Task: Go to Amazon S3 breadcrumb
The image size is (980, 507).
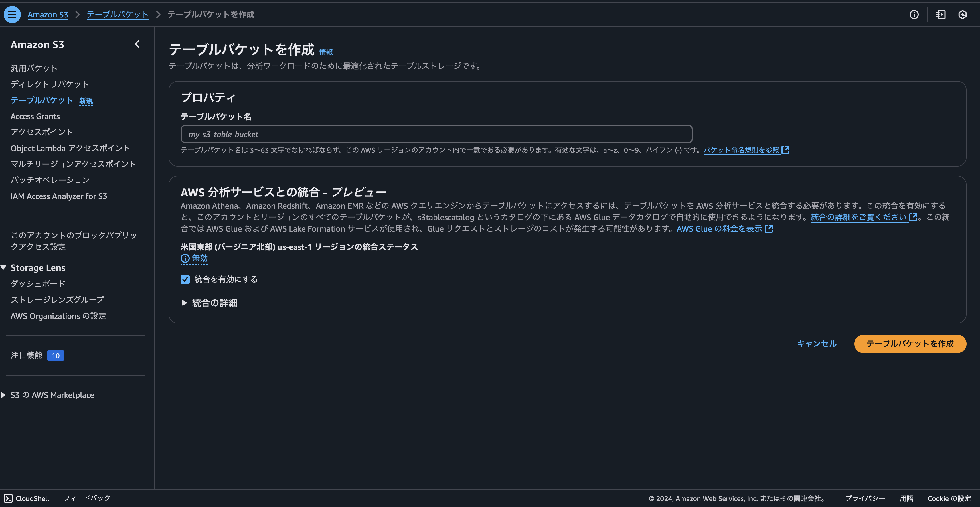Action: (x=48, y=15)
